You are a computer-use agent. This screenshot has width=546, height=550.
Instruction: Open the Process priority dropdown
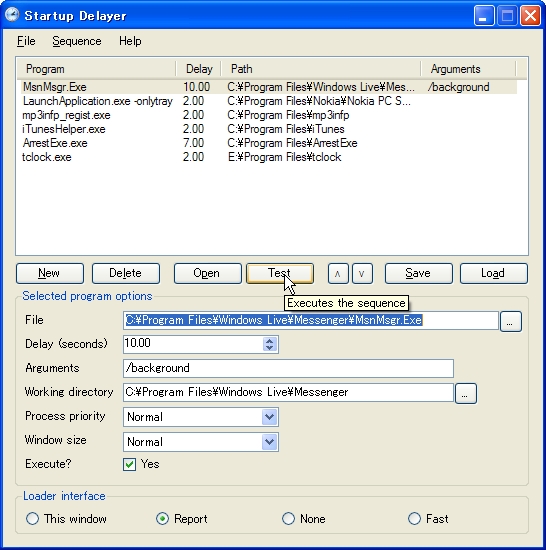269,417
